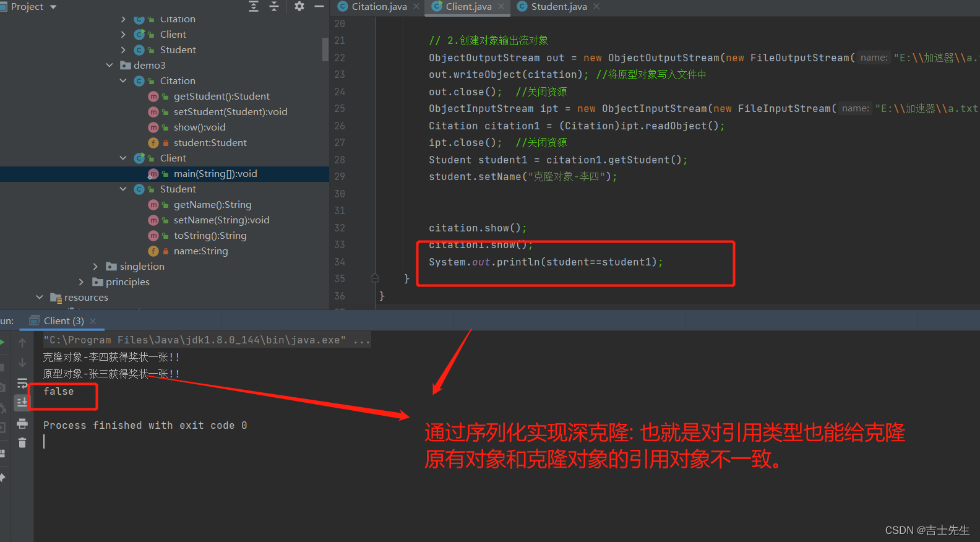Collapse the Student class under demo3
Viewport: 980px width, 542px height.
tap(123, 189)
